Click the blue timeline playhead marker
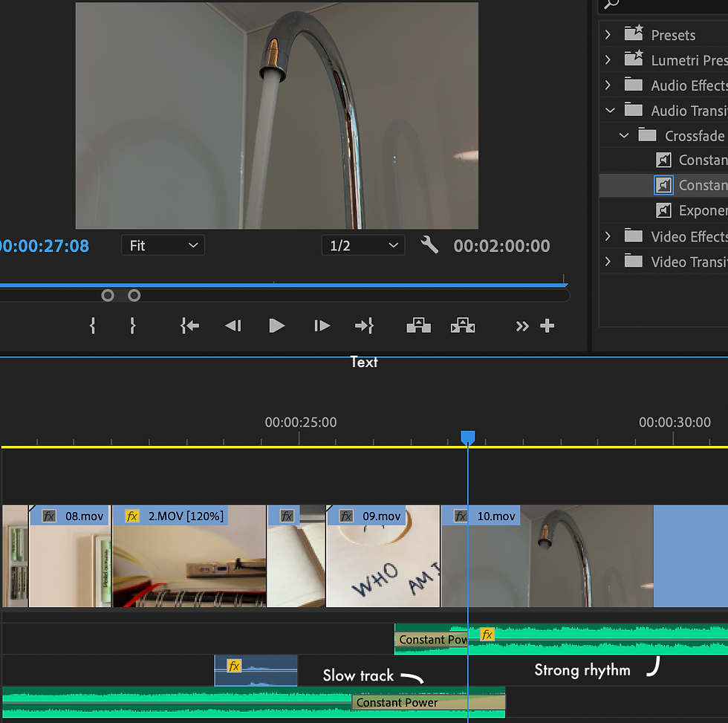Image resolution: width=728 pixels, height=723 pixels. point(467,438)
